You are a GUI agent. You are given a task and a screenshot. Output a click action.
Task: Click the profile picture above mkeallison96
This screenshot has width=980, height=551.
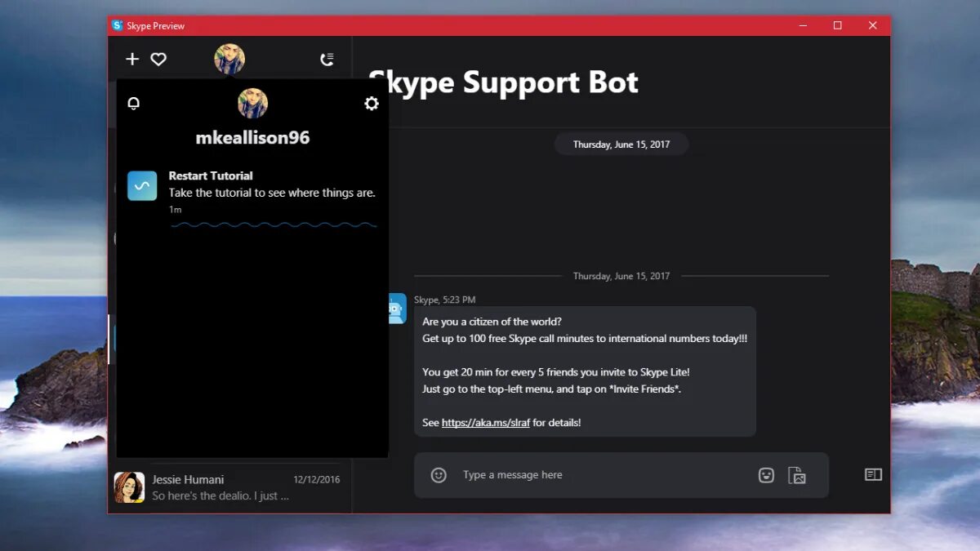click(253, 104)
